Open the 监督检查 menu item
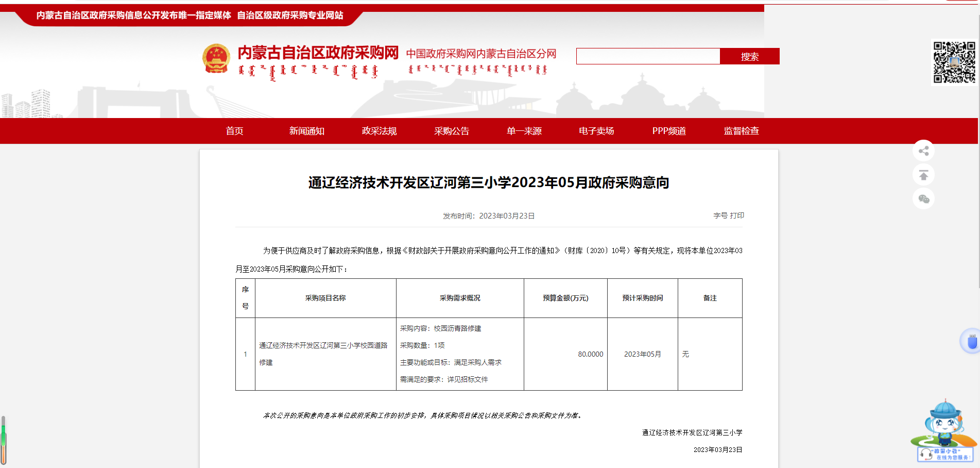The image size is (980, 468). coord(741,131)
